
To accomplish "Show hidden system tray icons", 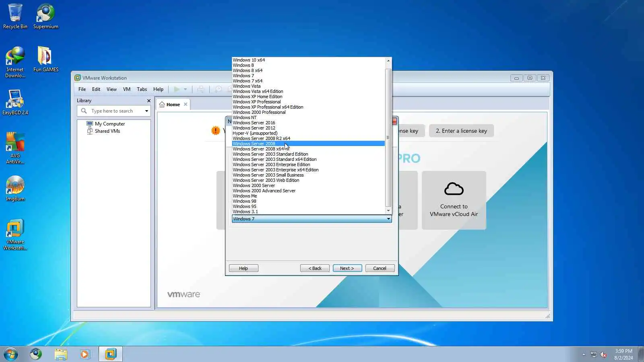I will pyautogui.click(x=584, y=354).
